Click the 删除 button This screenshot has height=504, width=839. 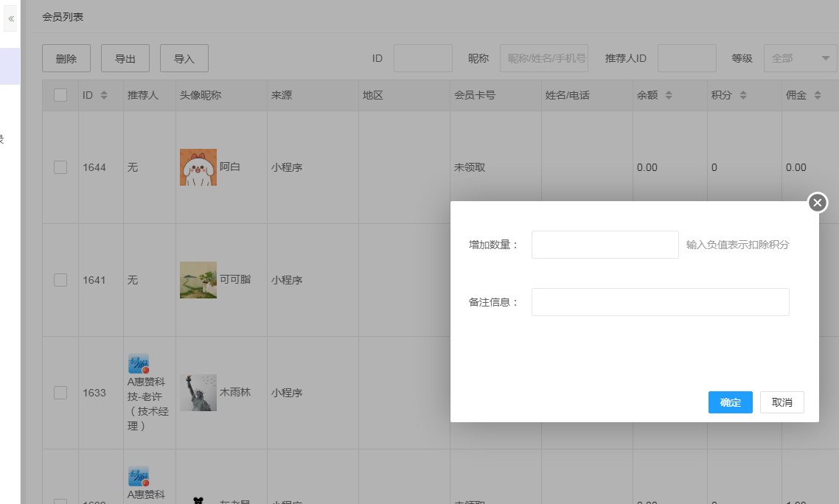tap(66, 58)
